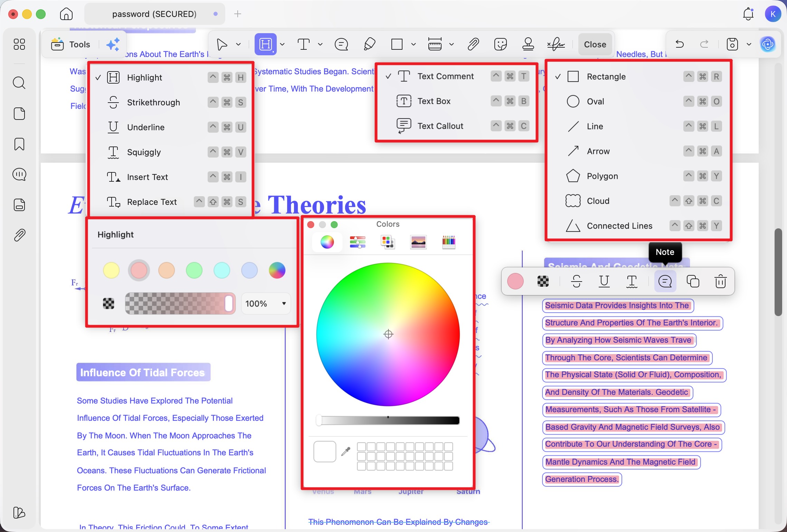The width and height of the screenshot is (787, 532).
Task: Expand the cursor tool dropdown arrow
Action: click(x=238, y=44)
